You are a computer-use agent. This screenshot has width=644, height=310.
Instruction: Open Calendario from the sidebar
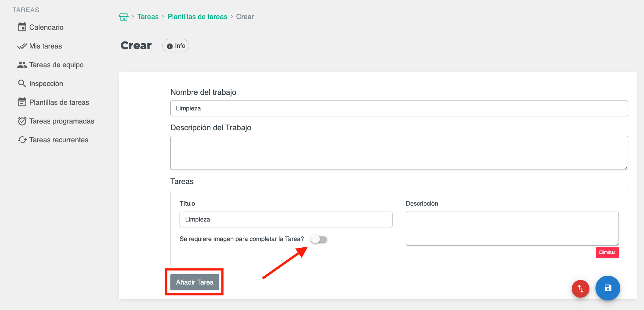(46, 27)
